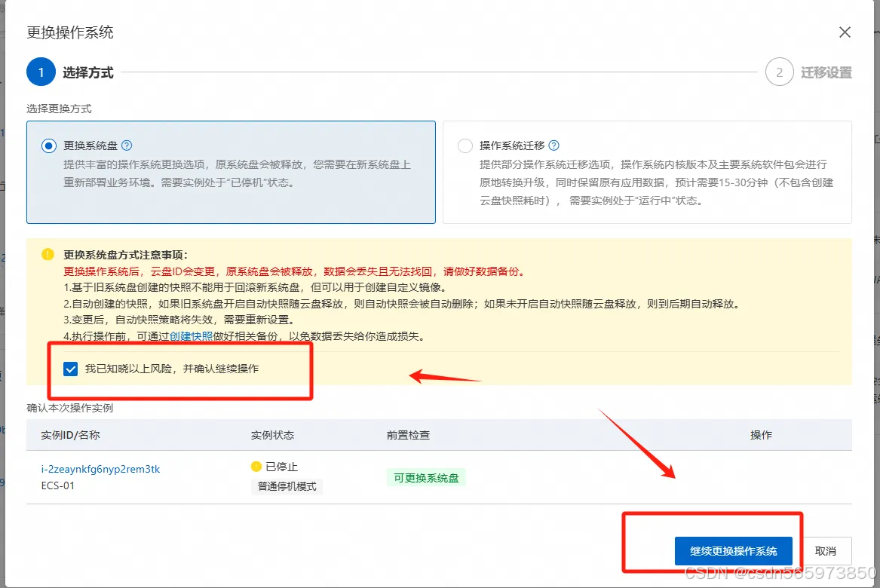The image size is (880, 588).
Task: Click the 已停止 status text
Action: coord(282,466)
